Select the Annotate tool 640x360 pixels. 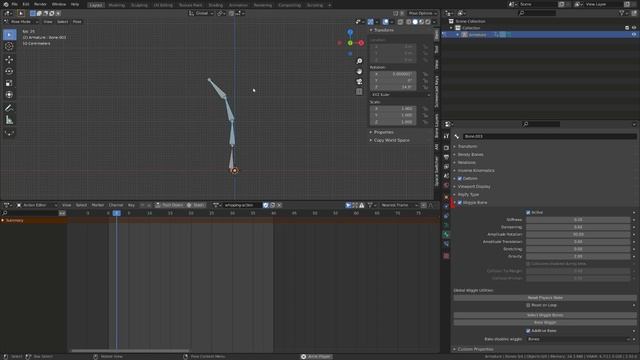(9, 108)
